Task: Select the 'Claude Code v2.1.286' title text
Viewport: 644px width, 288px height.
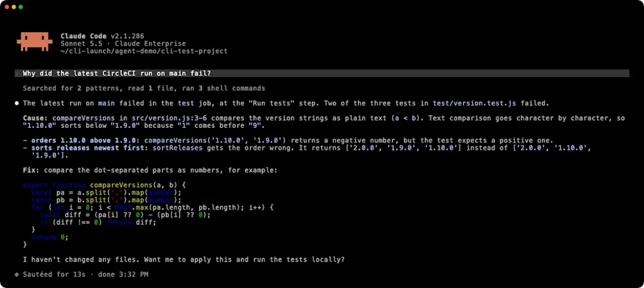Action: [102, 36]
